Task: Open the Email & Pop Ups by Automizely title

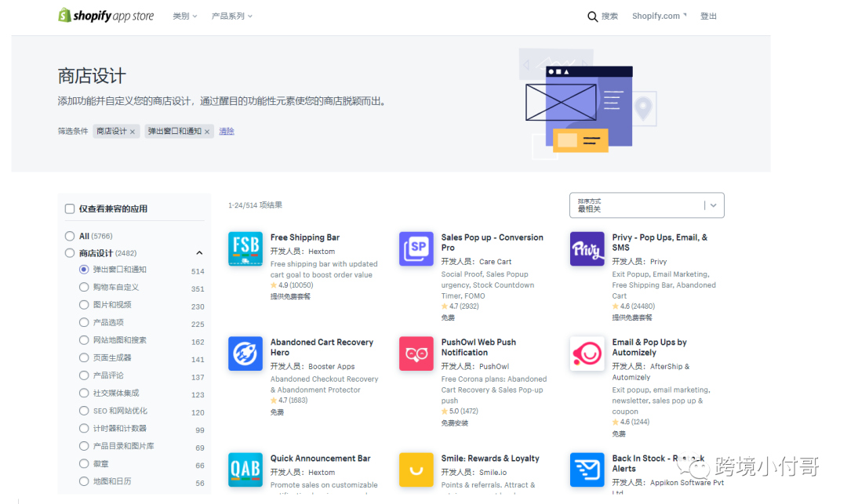Action: tap(649, 347)
